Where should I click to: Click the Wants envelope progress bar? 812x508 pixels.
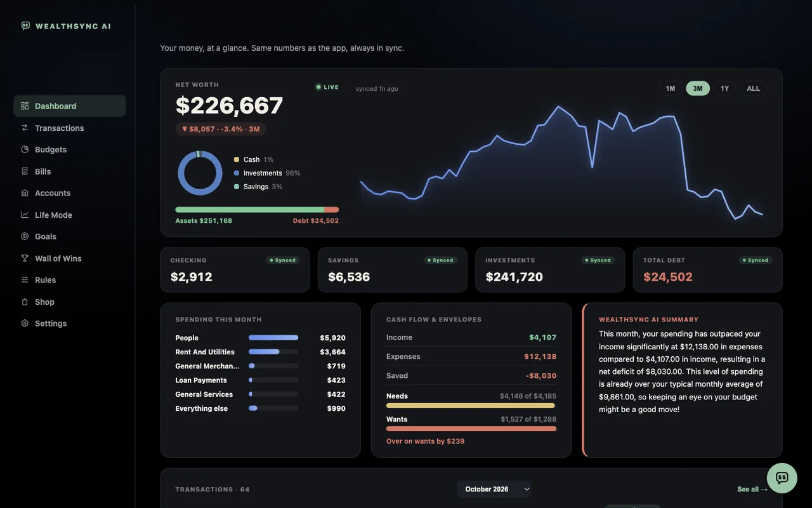(x=471, y=429)
